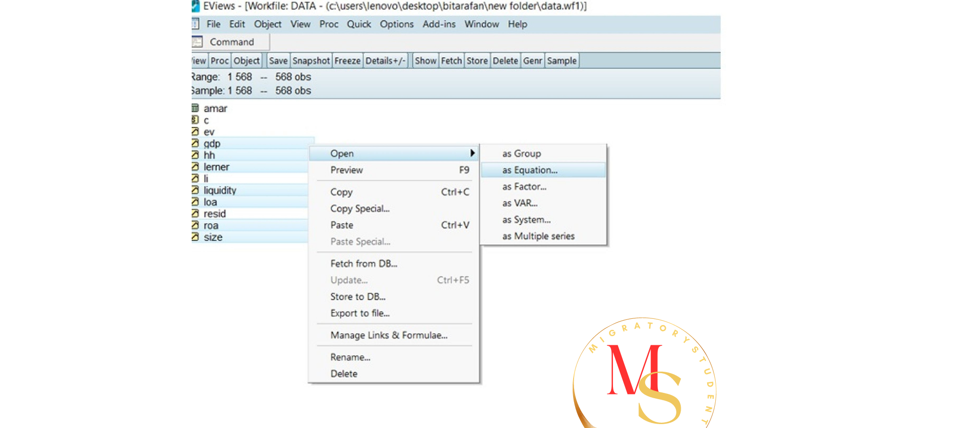This screenshot has width=980, height=428.
Task: Select 'Copy Special...' in the context menu
Action: (394, 208)
